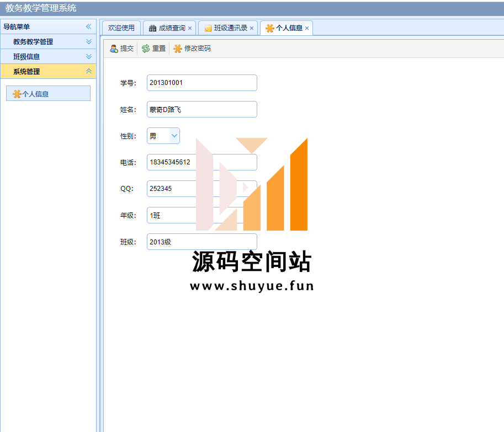Focus the 电话 field containing 18345345612
The height and width of the screenshot is (432, 504).
[x=202, y=162]
